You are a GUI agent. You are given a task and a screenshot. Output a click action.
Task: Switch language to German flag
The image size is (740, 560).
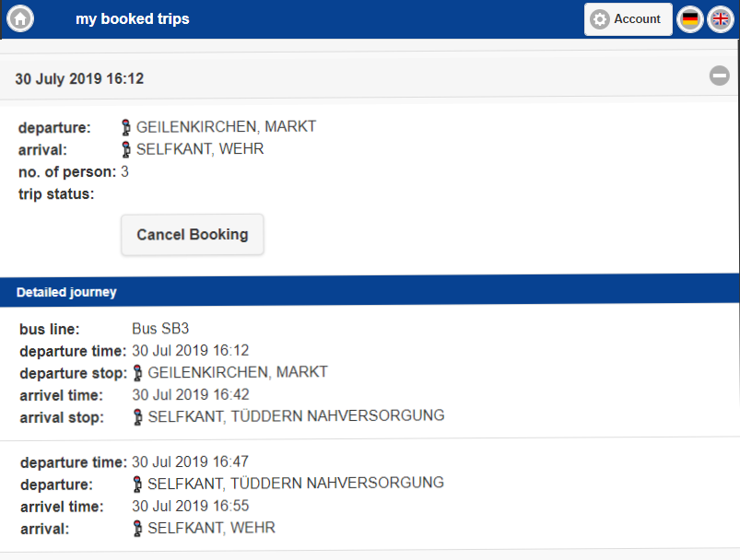(690, 19)
